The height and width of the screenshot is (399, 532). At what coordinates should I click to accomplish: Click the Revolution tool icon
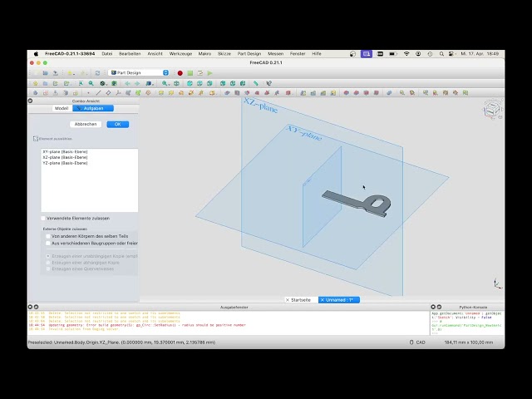(171, 92)
